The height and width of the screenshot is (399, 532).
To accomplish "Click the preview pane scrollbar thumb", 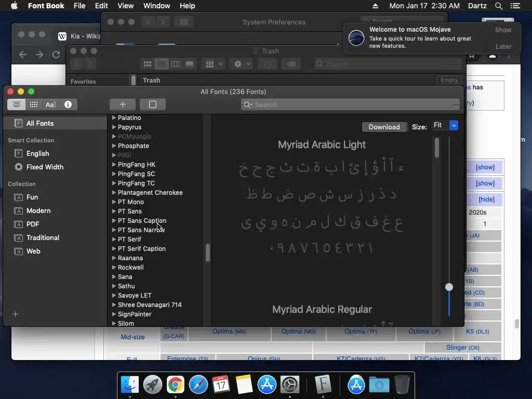I will click(x=436, y=148).
